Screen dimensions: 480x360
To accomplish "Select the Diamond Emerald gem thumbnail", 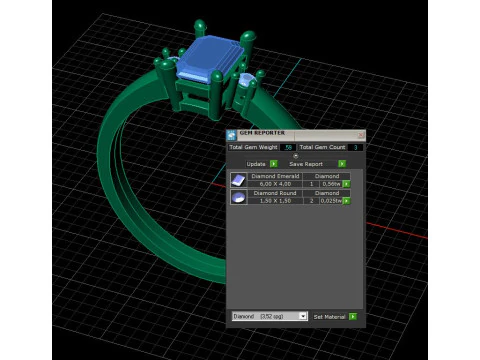I will (239, 180).
